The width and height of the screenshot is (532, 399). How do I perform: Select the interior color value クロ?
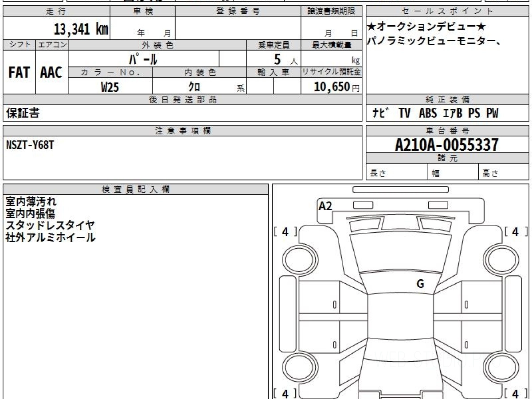click(194, 87)
